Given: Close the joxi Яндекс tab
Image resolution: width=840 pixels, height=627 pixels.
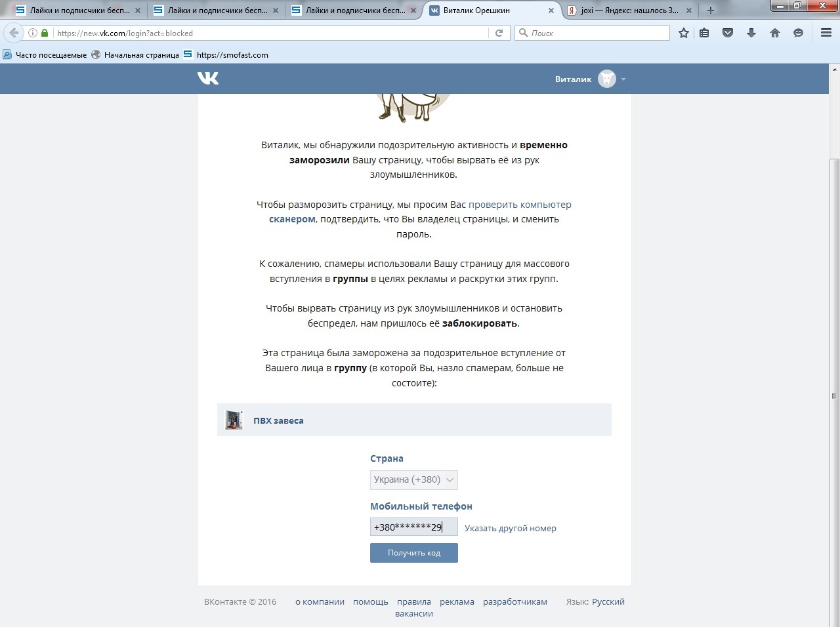Looking at the screenshot, I should tap(689, 10).
